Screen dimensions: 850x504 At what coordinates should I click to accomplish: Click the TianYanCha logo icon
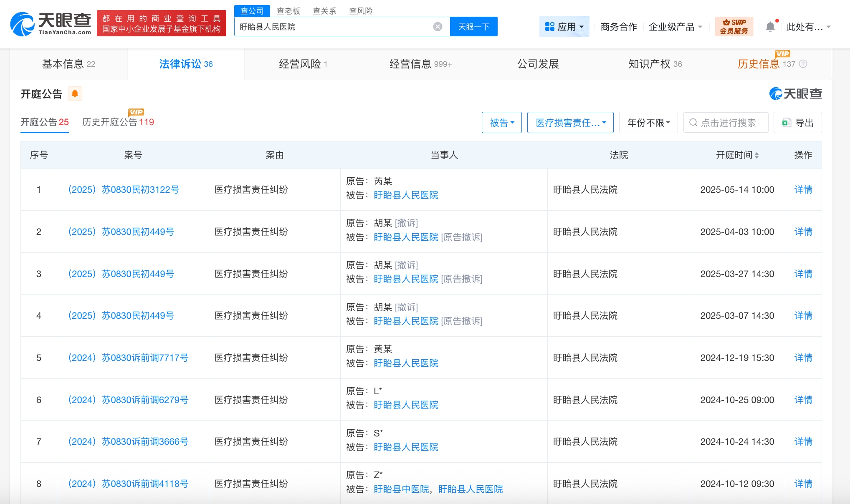tap(23, 24)
